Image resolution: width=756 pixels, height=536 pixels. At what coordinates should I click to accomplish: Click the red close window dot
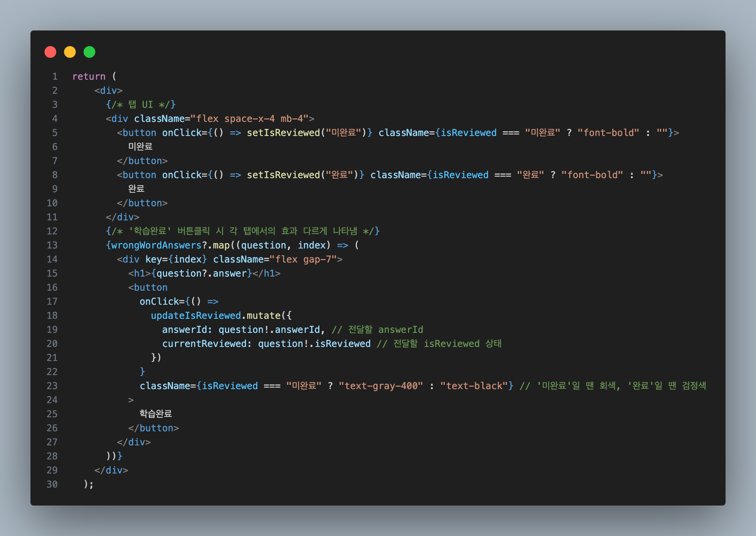(50, 52)
